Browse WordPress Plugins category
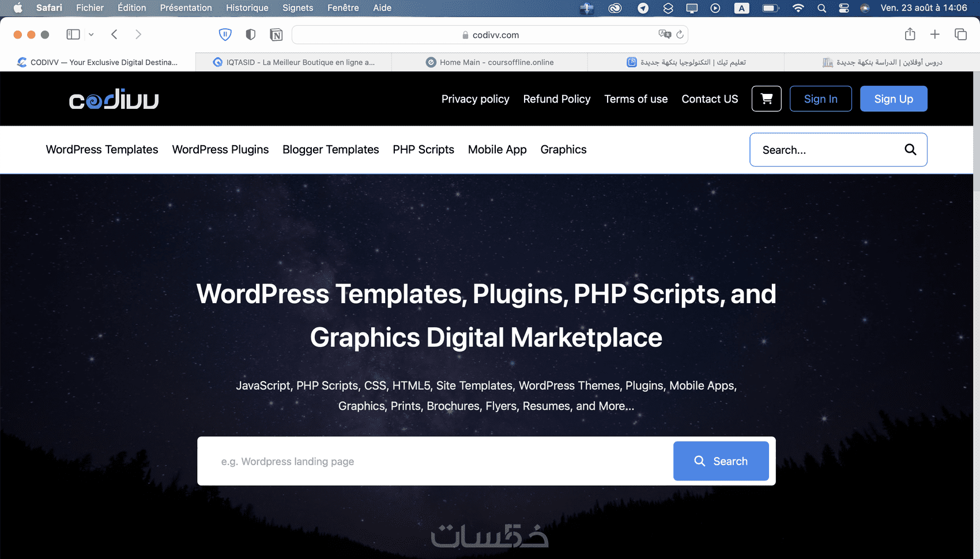Screen dimensions: 980x559 [x=220, y=150]
